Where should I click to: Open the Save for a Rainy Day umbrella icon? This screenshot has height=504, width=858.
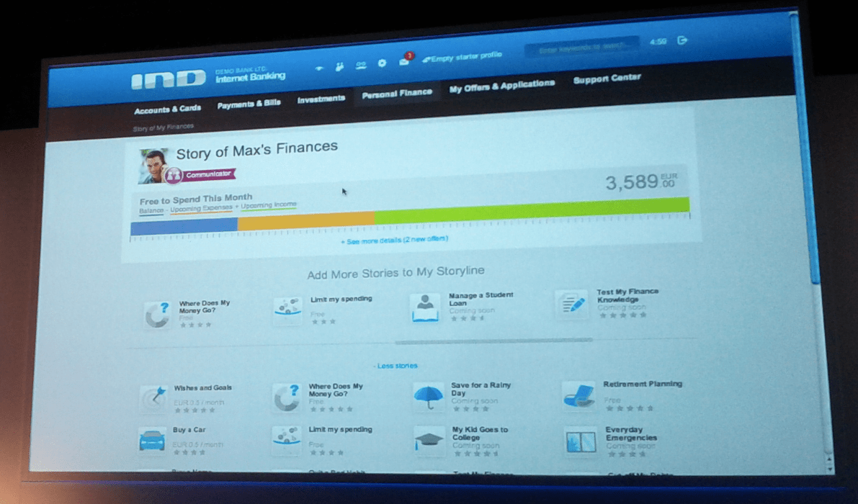coord(429,397)
